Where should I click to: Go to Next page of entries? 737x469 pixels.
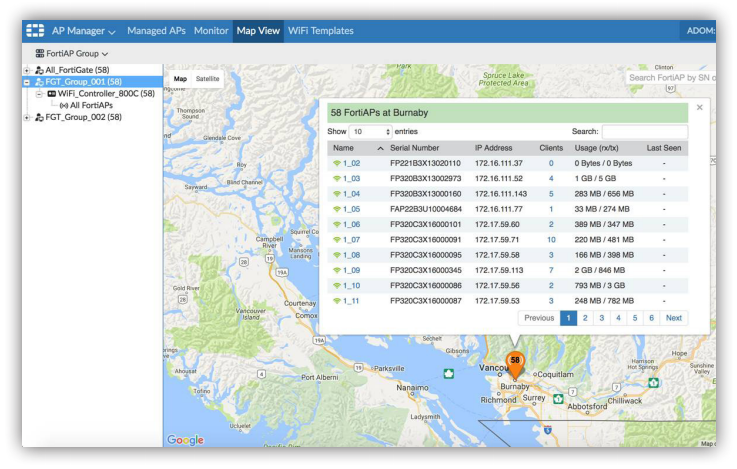[x=674, y=318]
